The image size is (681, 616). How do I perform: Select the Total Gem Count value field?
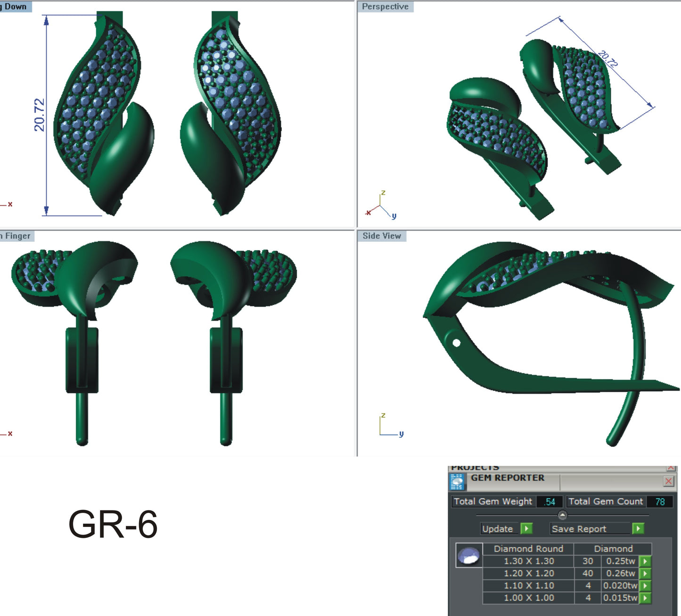(x=661, y=502)
